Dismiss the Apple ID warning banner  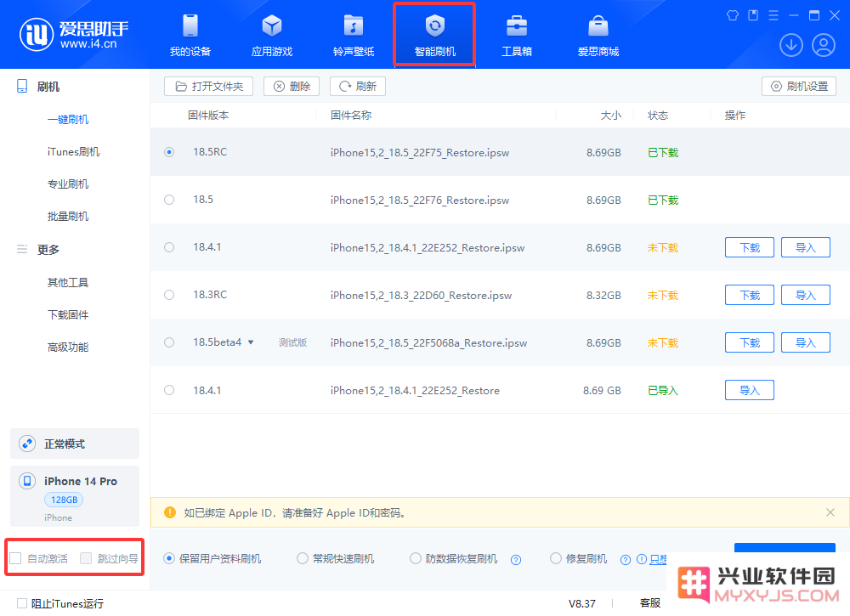830,512
